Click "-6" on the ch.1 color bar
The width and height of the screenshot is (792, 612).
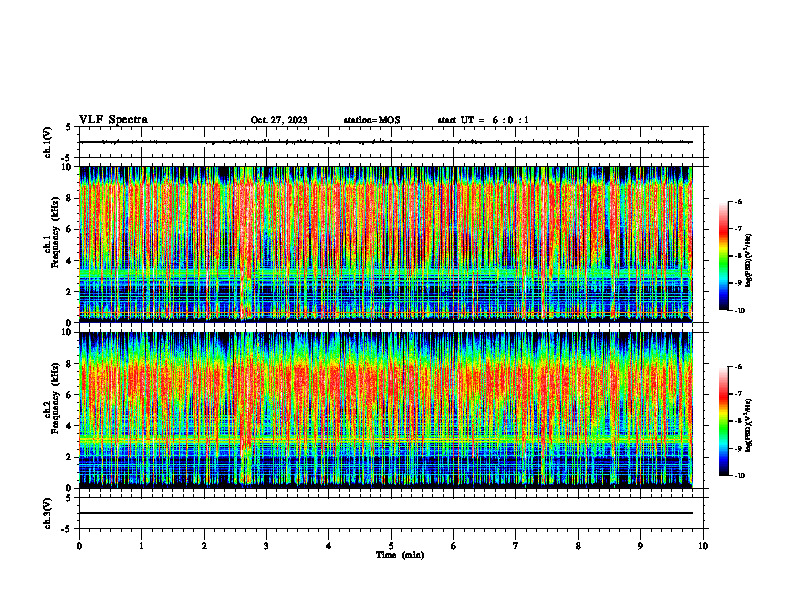pos(738,202)
